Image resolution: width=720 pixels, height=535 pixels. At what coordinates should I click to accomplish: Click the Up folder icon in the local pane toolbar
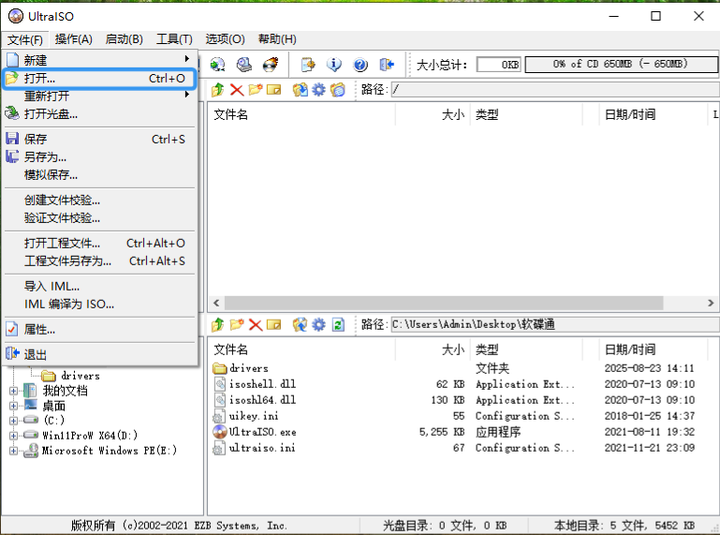[218, 325]
